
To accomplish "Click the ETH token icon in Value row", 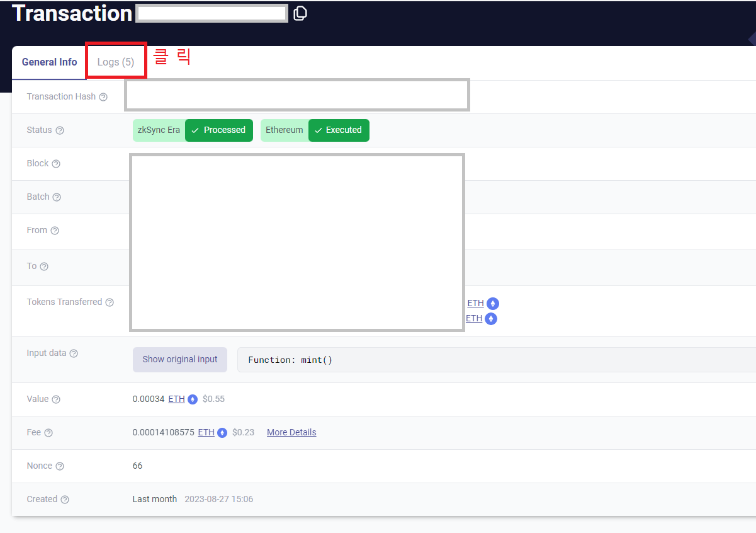I will click(193, 399).
